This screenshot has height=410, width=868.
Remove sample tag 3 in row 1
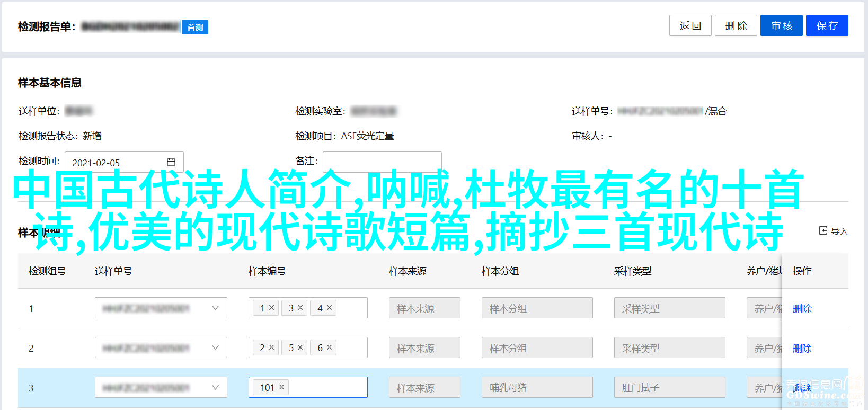point(300,307)
